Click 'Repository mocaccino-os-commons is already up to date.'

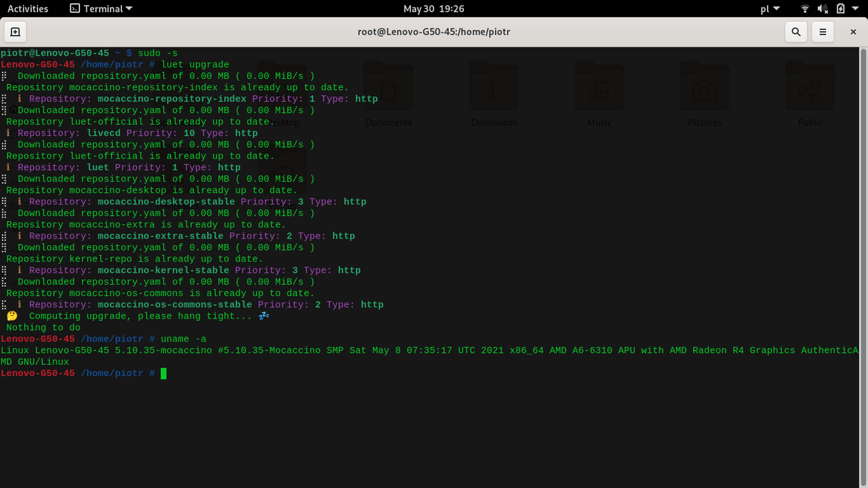click(x=160, y=293)
